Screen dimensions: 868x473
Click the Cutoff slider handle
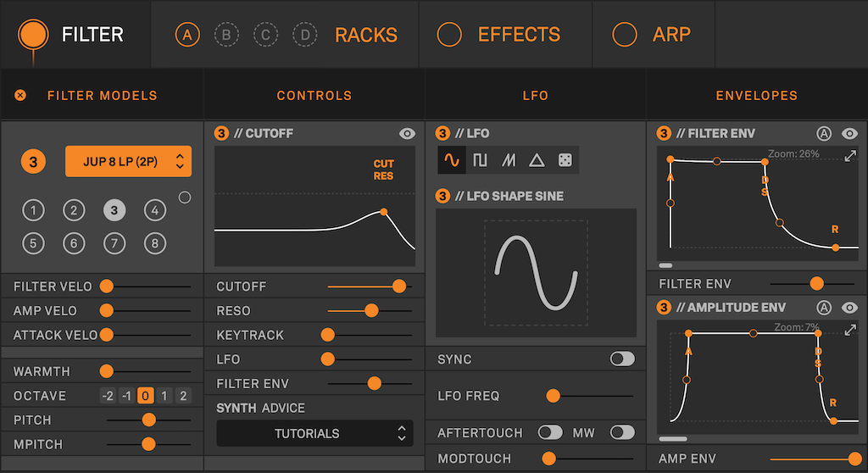pos(399,287)
